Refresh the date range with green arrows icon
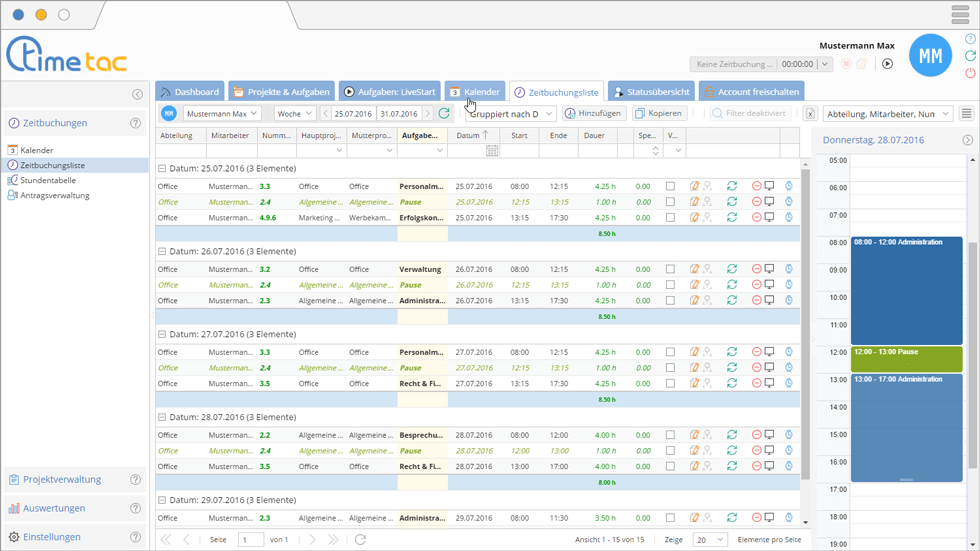 pyautogui.click(x=444, y=114)
